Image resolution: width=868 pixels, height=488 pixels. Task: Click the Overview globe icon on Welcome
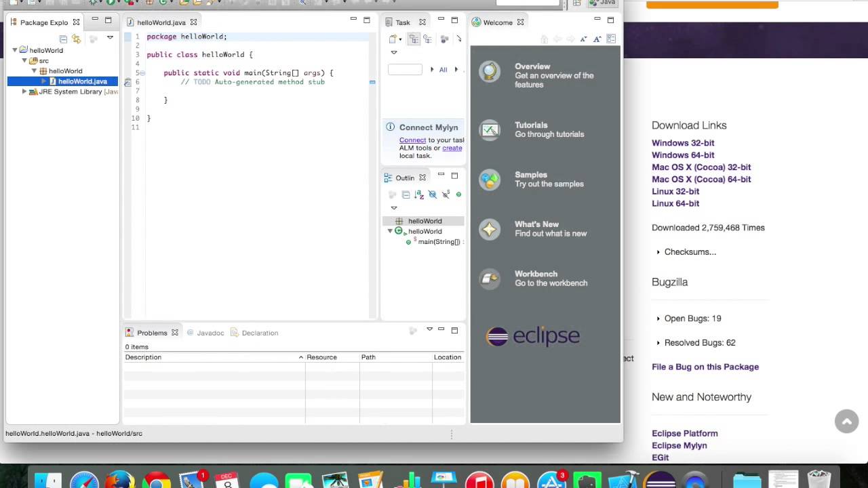click(x=490, y=71)
